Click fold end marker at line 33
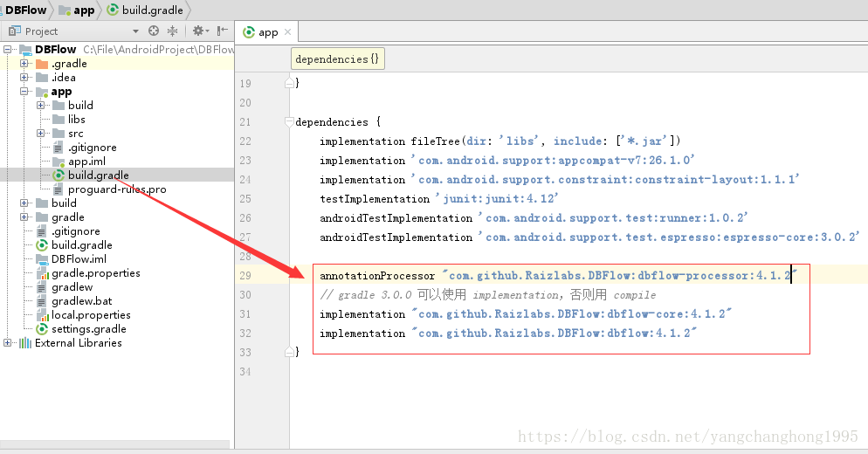868x454 pixels. [289, 352]
